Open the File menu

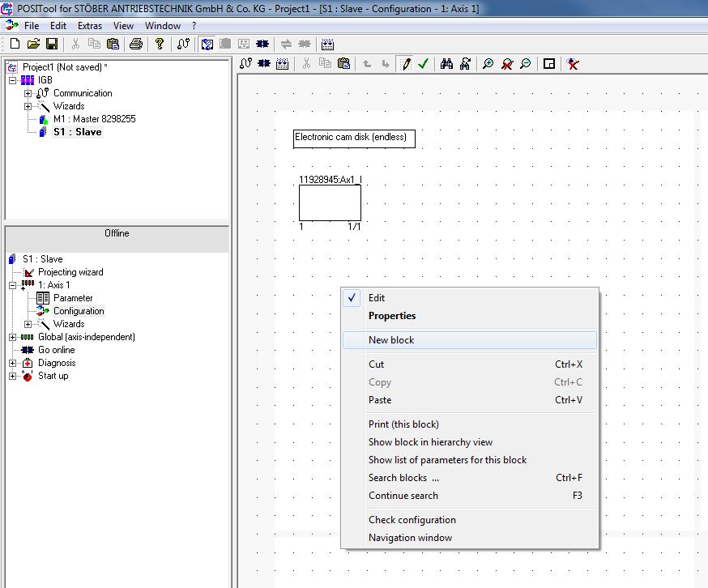coord(32,26)
